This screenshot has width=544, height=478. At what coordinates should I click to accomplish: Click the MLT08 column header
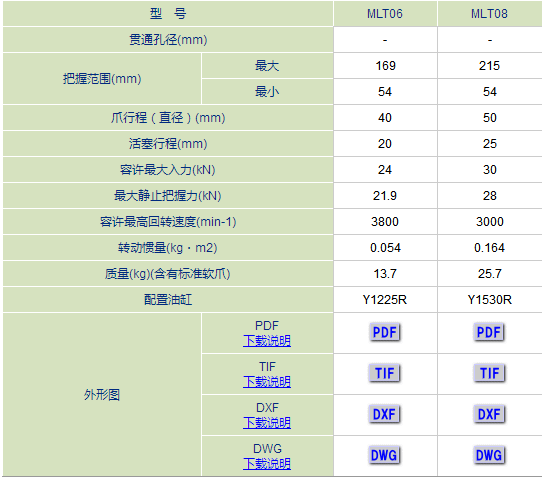pyautogui.click(x=490, y=14)
